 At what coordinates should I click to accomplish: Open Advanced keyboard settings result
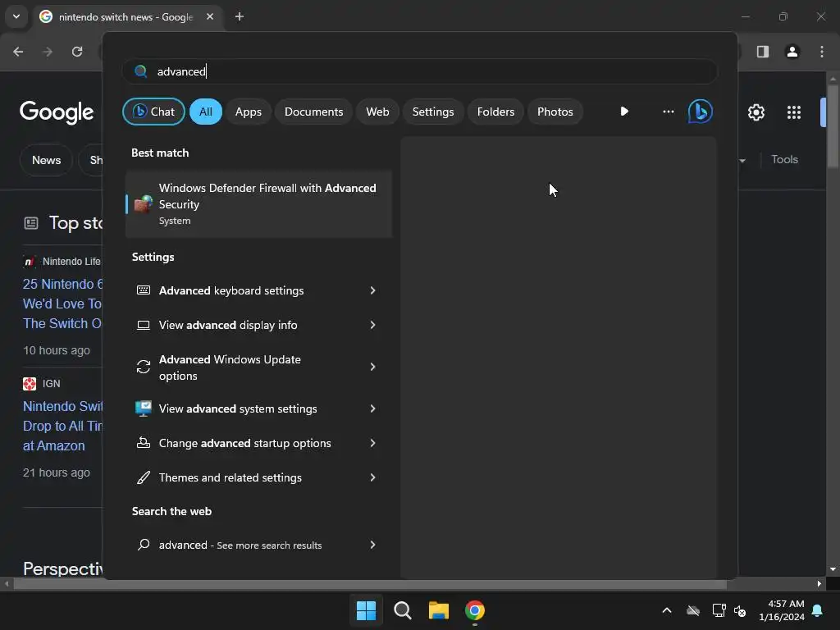[x=258, y=290]
